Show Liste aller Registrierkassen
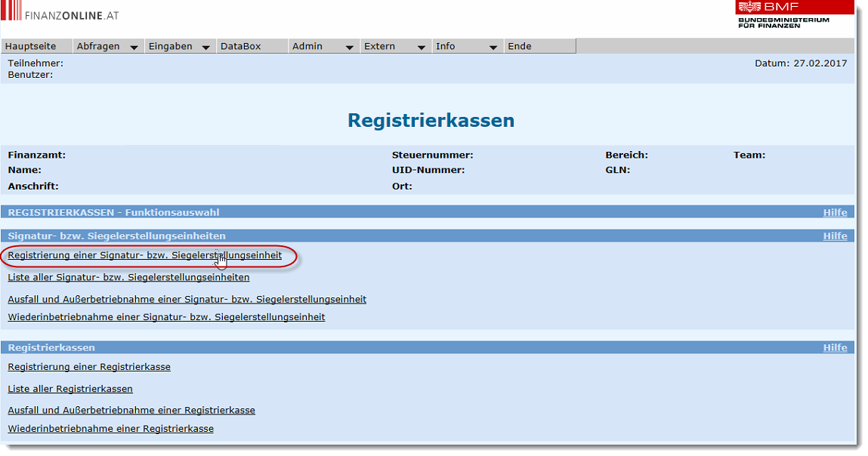 tap(70, 389)
